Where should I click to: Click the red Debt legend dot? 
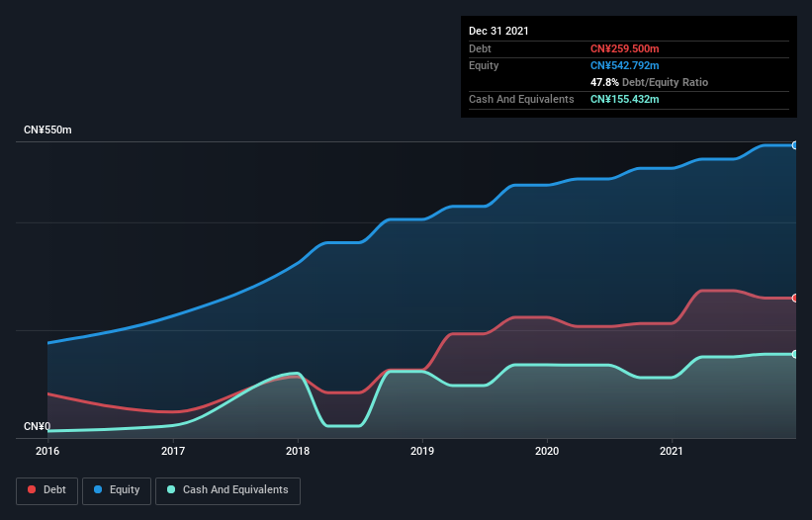pyautogui.click(x=32, y=489)
